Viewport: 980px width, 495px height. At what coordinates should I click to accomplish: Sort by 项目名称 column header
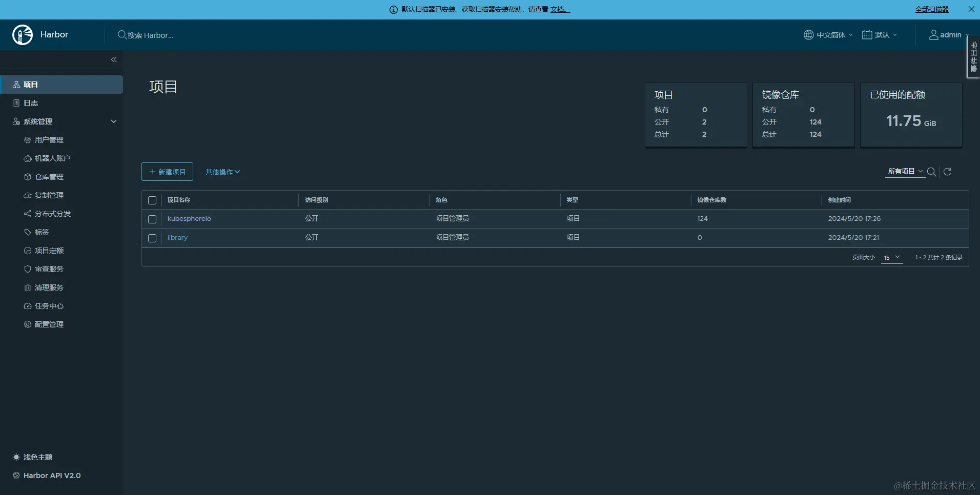(x=179, y=200)
